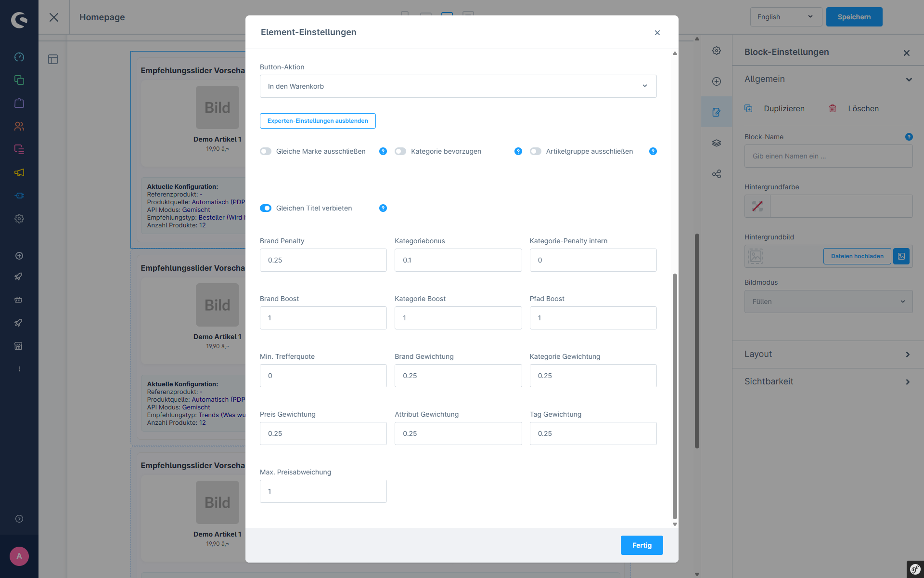Focus the Pfad Boost input field
This screenshot has height=578, width=924.
[593, 318]
